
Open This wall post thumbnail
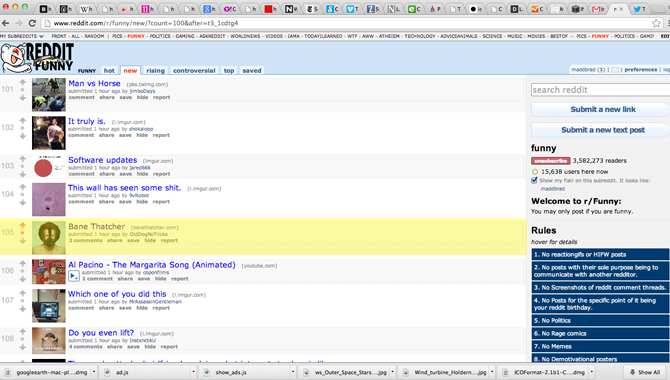coord(49,200)
